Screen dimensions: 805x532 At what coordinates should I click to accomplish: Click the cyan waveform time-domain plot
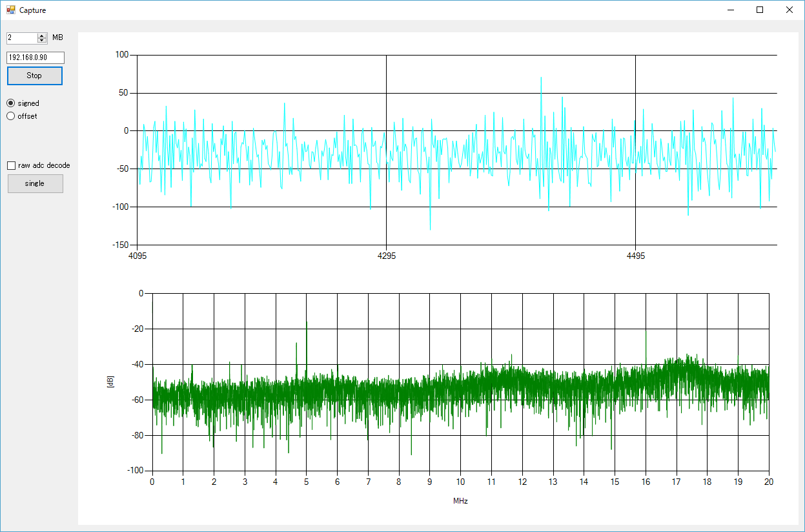(457, 150)
